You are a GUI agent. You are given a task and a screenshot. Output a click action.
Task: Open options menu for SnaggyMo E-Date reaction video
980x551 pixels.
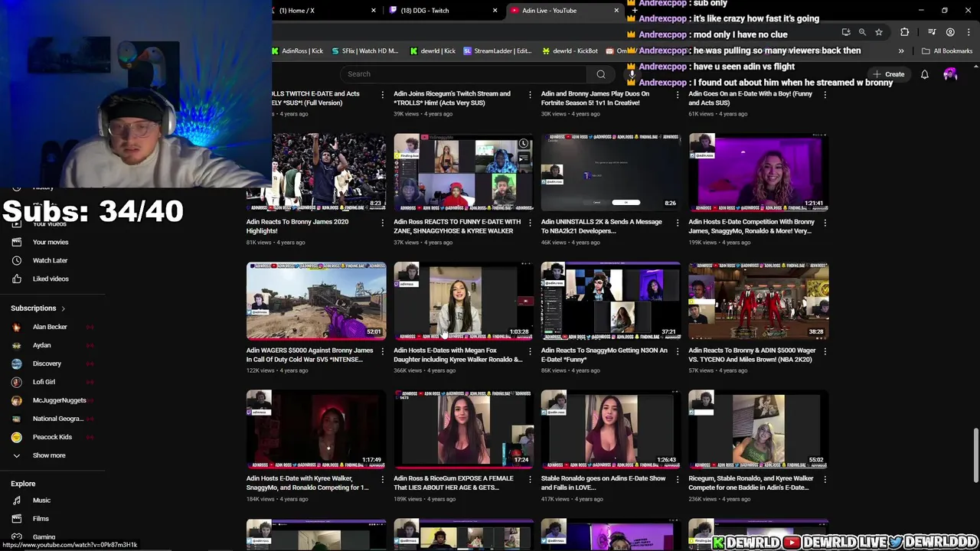click(677, 351)
